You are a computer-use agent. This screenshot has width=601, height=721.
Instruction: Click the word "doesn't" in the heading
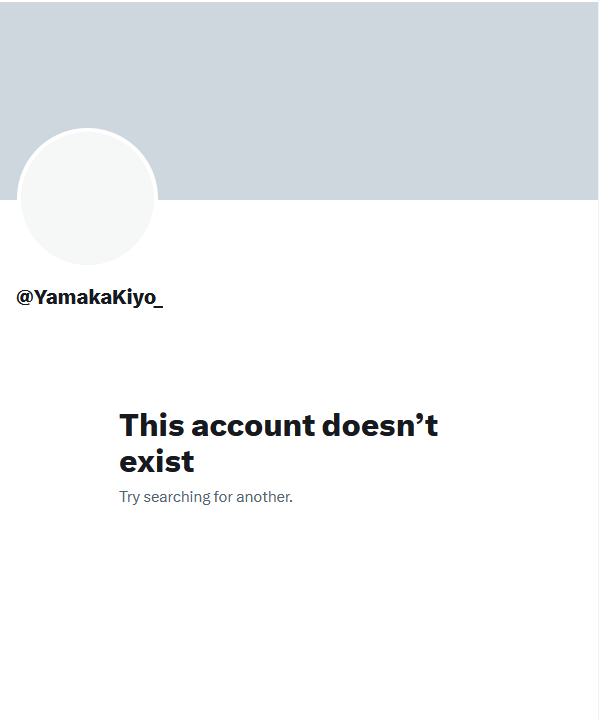(380, 425)
